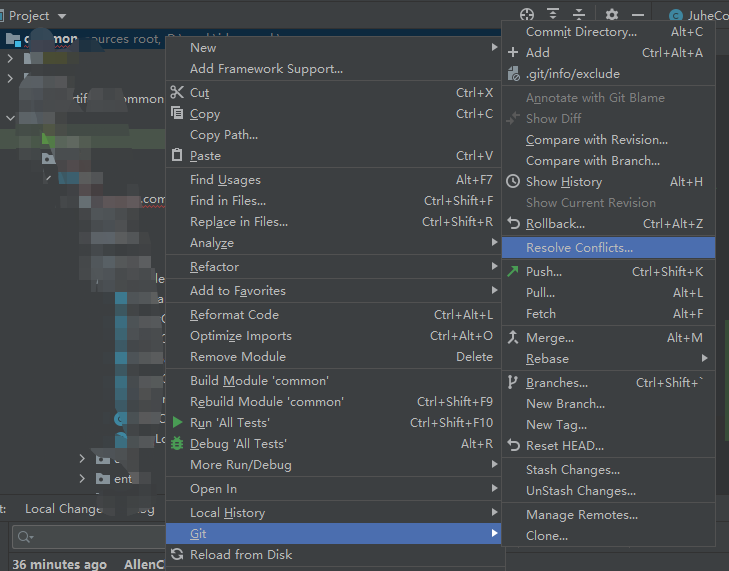The width and height of the screenshot is (729, 571).
Task: Select Find Usages menu entry
Action: 333,179
